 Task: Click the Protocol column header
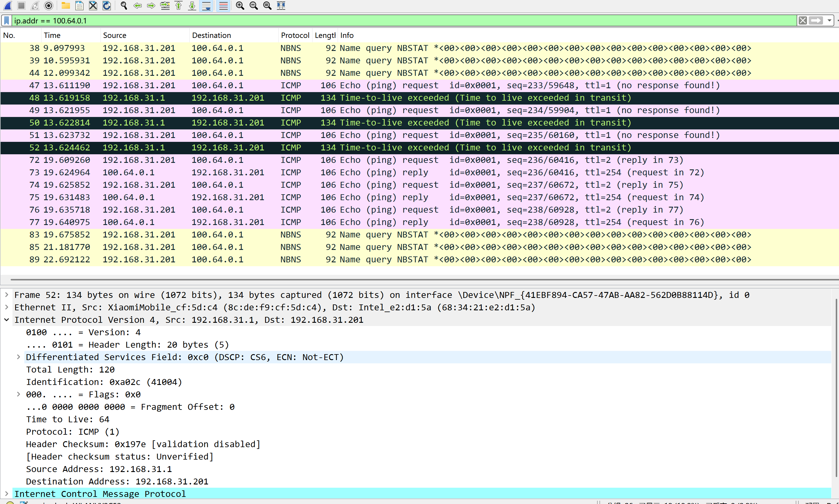295,35
